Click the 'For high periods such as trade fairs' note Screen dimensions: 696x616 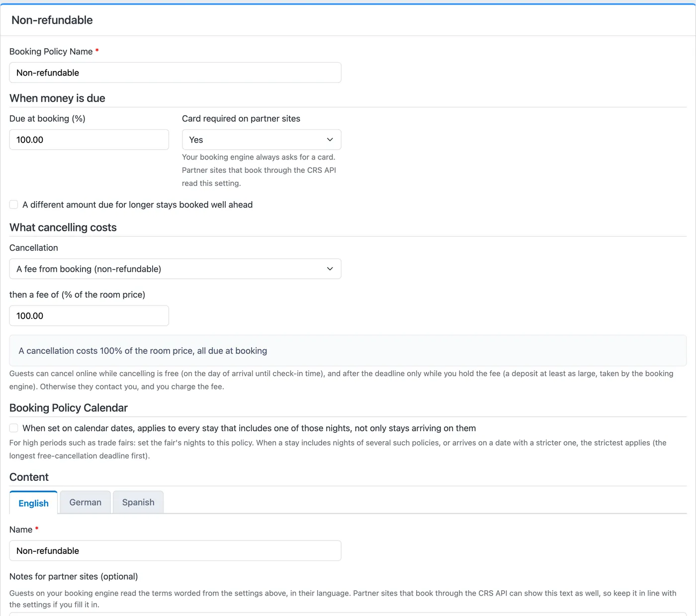pos(338,449)
